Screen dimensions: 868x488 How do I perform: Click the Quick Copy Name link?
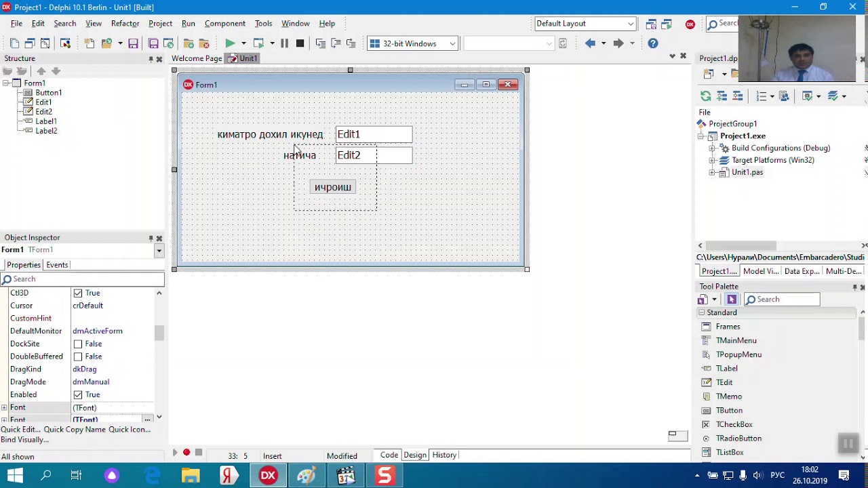pos(75,430)
